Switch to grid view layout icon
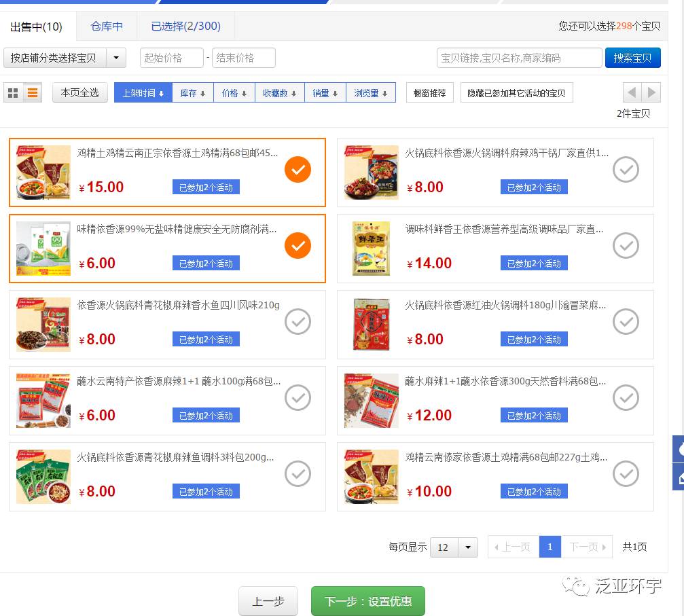The height and width of the screenshot is (616, 684). pyautogui.click(x=13, y=93)
